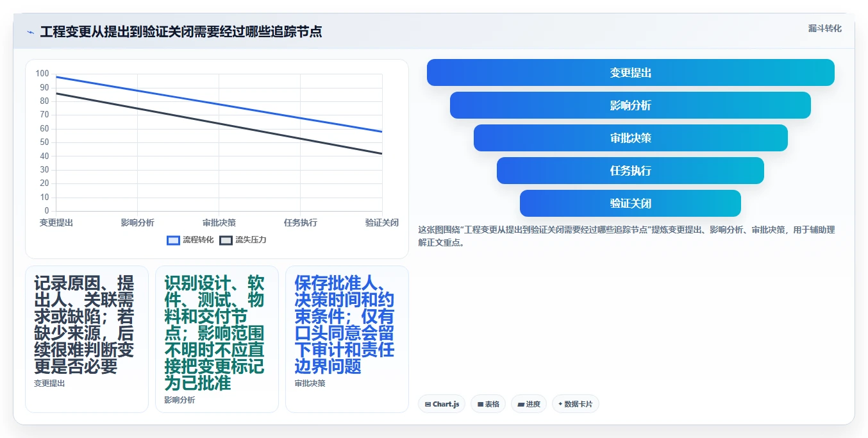This screenshot has width=868, height=438.
Task: Click the blue 流程转化 legend swatch
Action: [x=173, y=240]
